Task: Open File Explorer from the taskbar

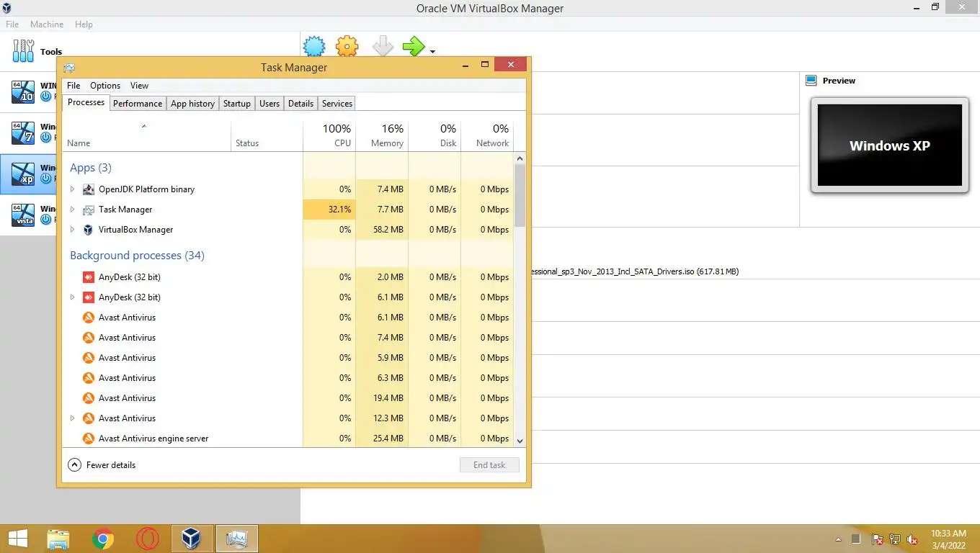Action: click(58, 539)
